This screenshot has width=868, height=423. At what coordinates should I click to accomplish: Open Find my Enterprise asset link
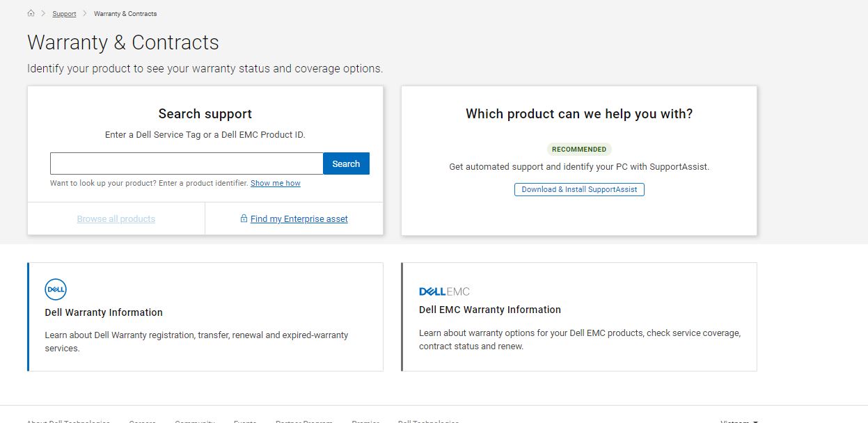pos(299,219)
